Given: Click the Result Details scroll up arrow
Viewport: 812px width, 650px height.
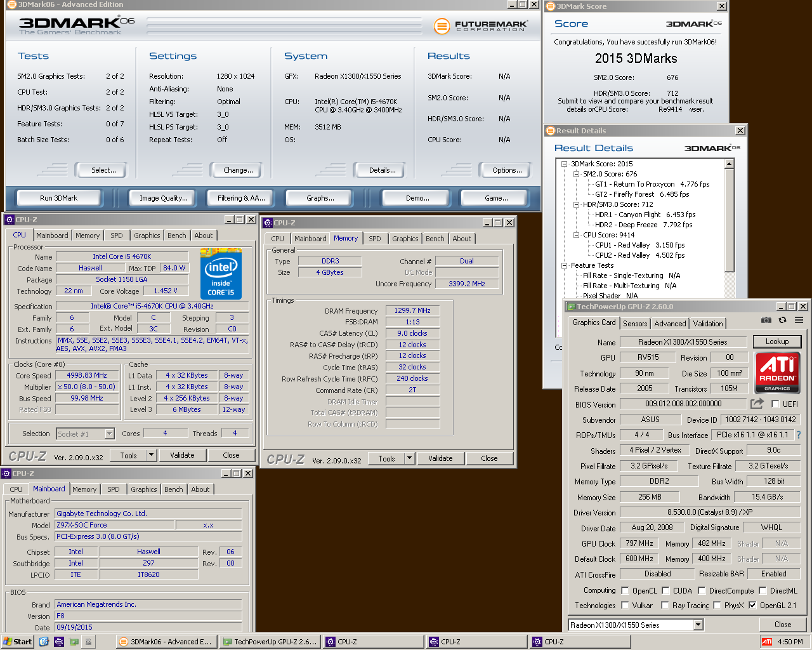Looking at the screenshot, I should [730, 164].
